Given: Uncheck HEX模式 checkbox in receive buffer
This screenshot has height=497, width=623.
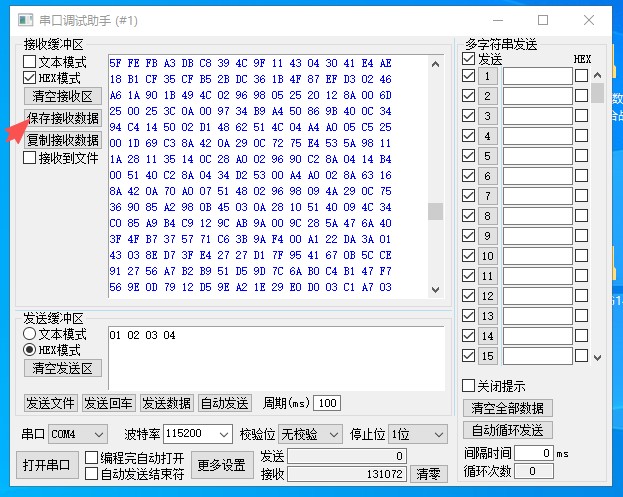Looking at the screenshot, I should pyautogui.click(x=29, y=77).
